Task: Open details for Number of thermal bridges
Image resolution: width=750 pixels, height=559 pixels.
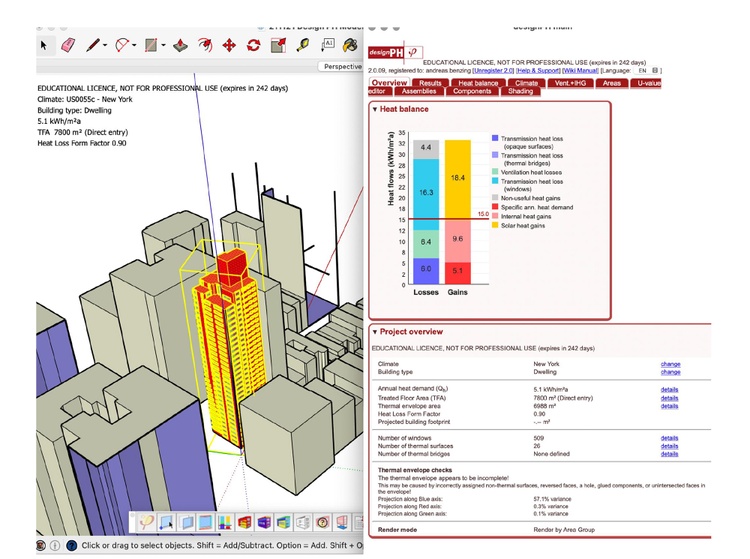Action: (669, 454)
